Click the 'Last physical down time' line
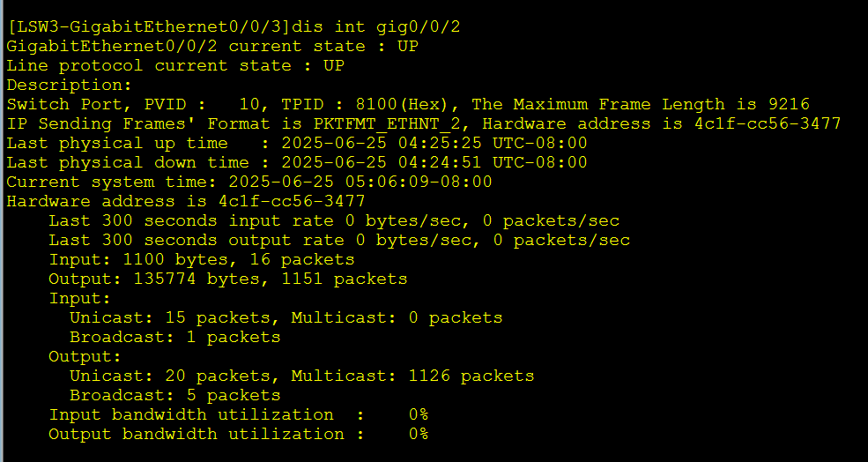 pos(297,163)
